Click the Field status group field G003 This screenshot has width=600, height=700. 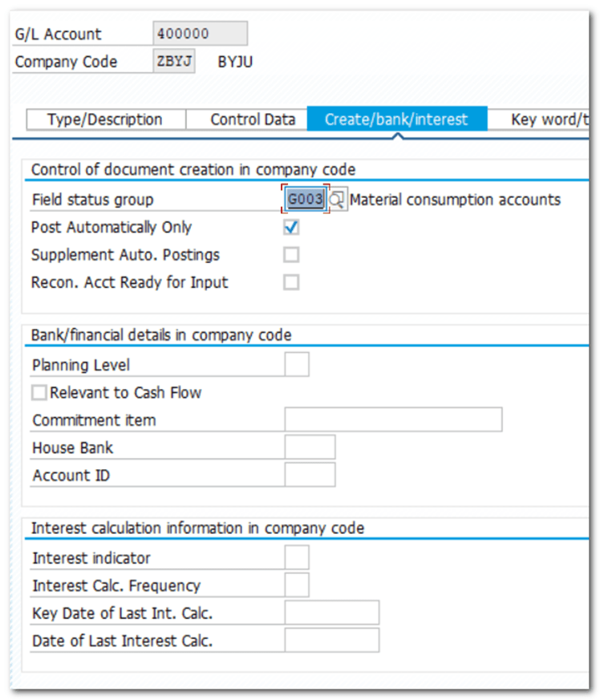point(306,200)
